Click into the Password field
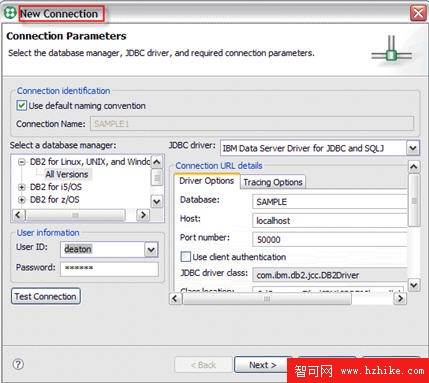 (109, 269)
